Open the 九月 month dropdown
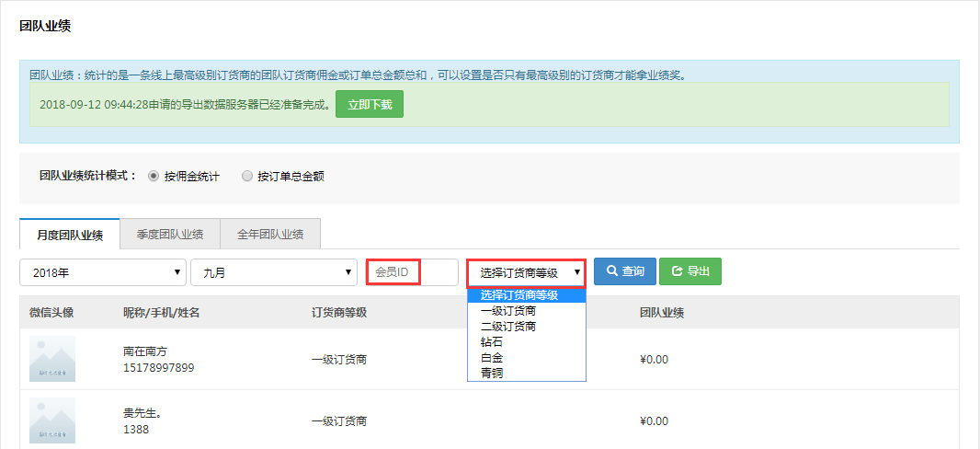The height and width of the screenshot is (449, 980). (273, 272)
